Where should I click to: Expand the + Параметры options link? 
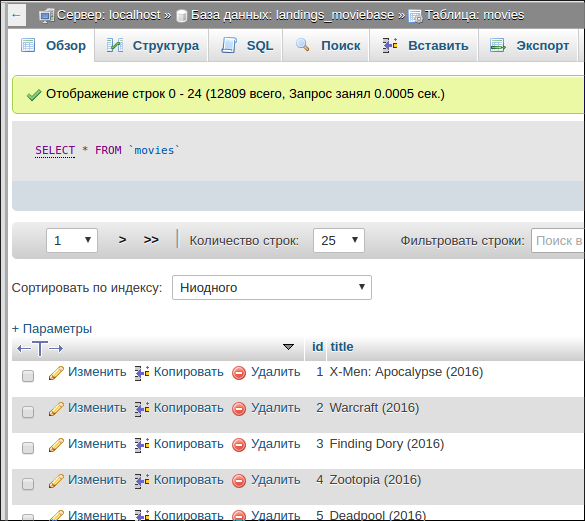coord(52,329)
